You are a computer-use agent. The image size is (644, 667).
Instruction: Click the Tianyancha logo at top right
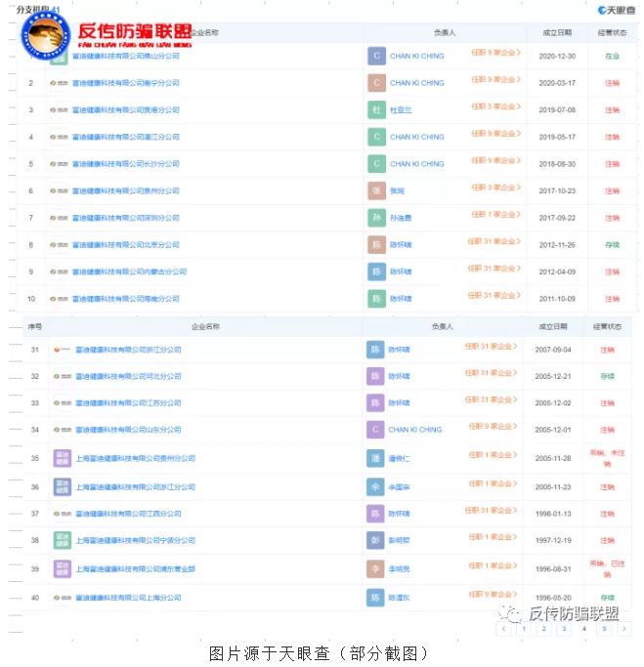click(x=617, y=10)
